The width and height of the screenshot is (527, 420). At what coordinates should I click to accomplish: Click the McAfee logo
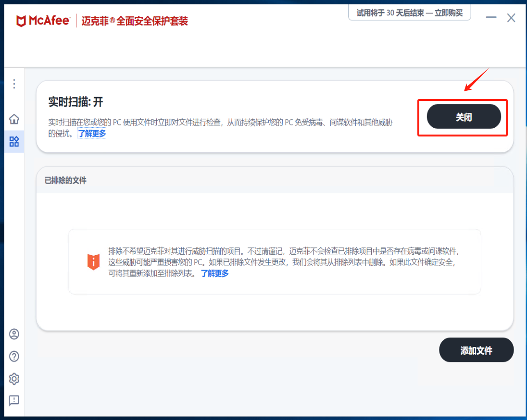tap(43, 21)
